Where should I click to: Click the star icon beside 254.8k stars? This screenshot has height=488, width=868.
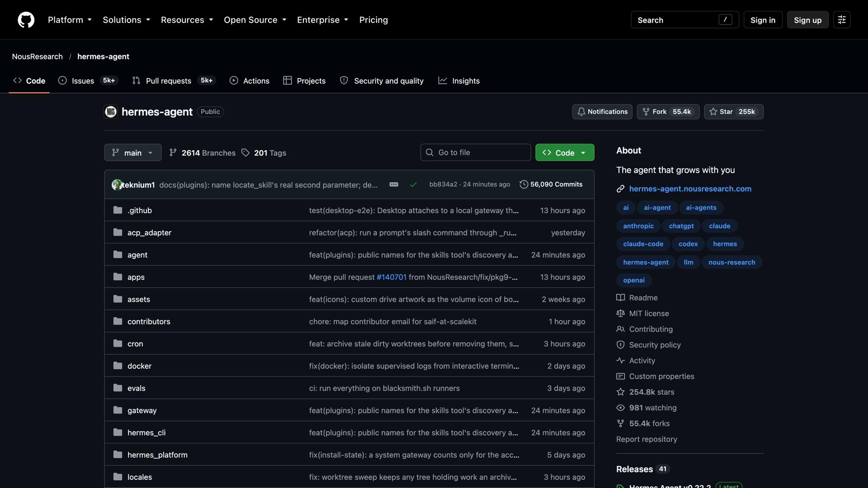pyautogui.click(x=620, y=392)
